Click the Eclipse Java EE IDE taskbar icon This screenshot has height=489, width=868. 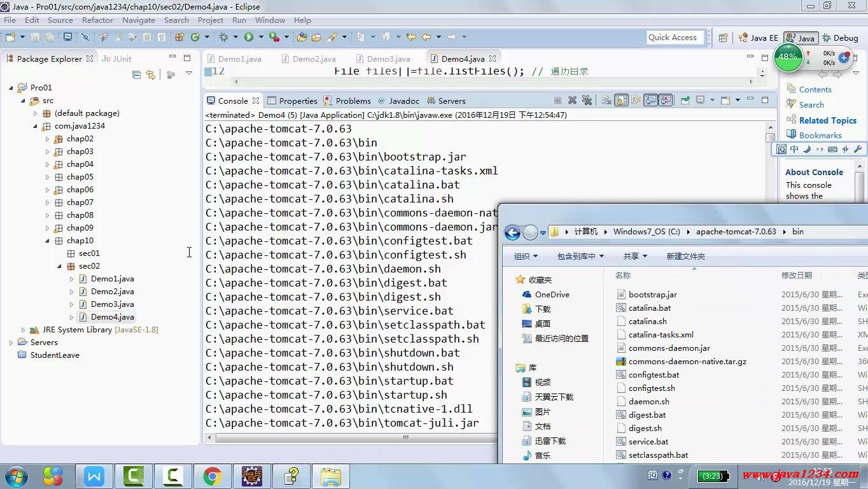click(x=252, y=476)
